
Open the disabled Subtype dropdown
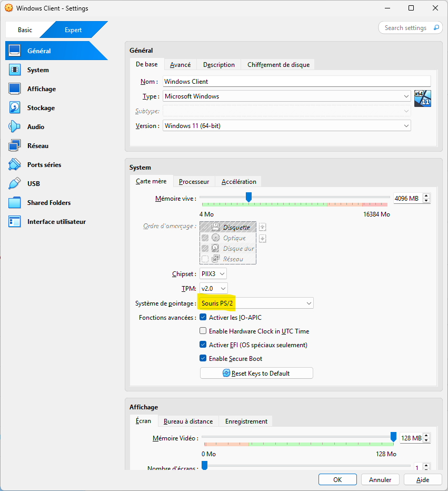tap(286, 111)
